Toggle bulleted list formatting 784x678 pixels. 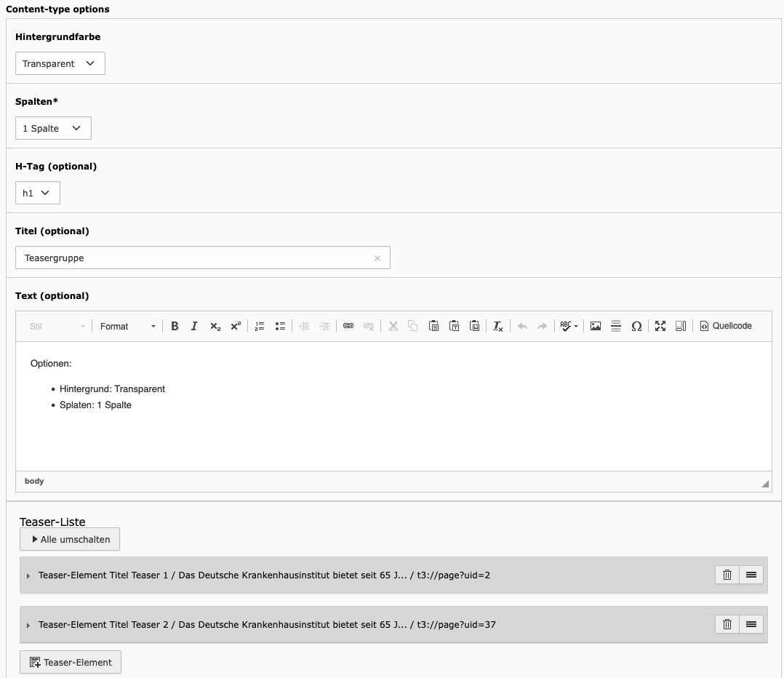[280, 327]
